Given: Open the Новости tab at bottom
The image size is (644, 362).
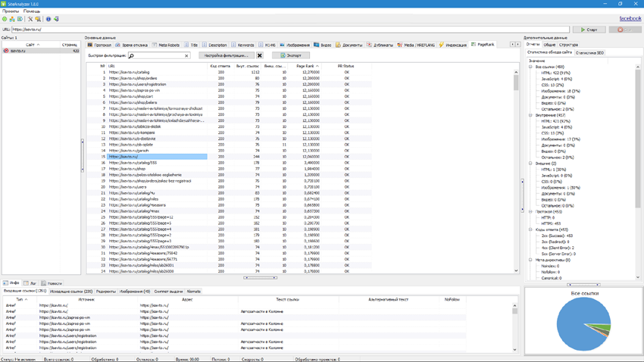Looking at the screenshot, I should 52,283.
